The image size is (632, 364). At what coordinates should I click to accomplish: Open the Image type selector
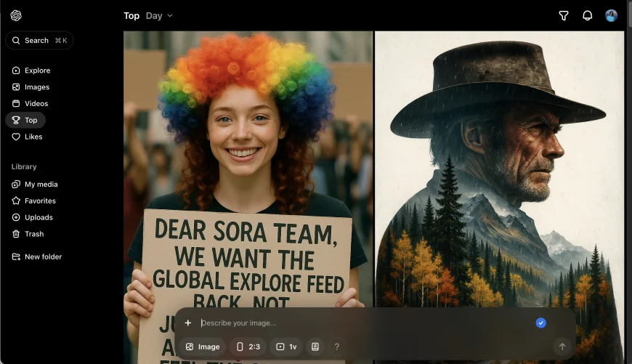click(203, 347)
